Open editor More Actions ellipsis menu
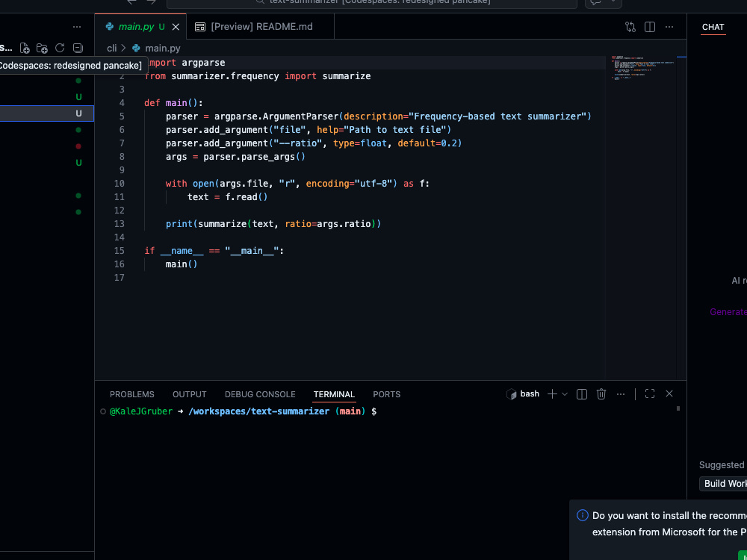Image resolution: width=747 pixels, height=560 pixels. [x=669, y=27]
